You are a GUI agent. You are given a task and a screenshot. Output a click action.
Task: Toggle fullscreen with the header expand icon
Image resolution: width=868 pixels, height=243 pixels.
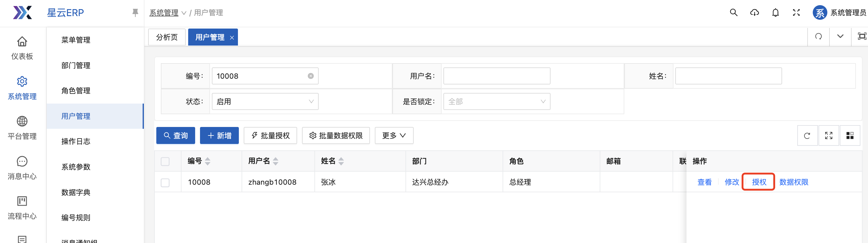pos(796,13)
